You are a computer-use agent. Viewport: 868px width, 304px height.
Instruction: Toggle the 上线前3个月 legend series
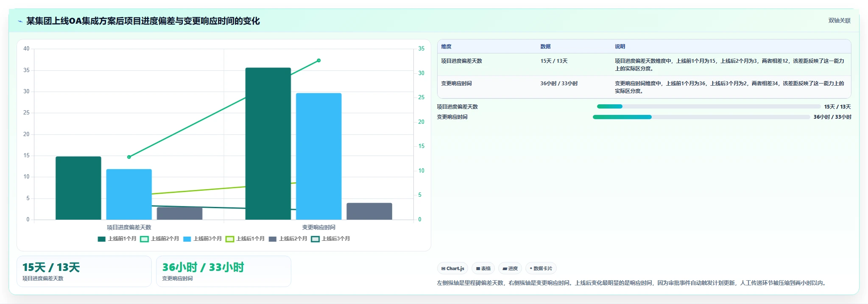coord(203,239)
